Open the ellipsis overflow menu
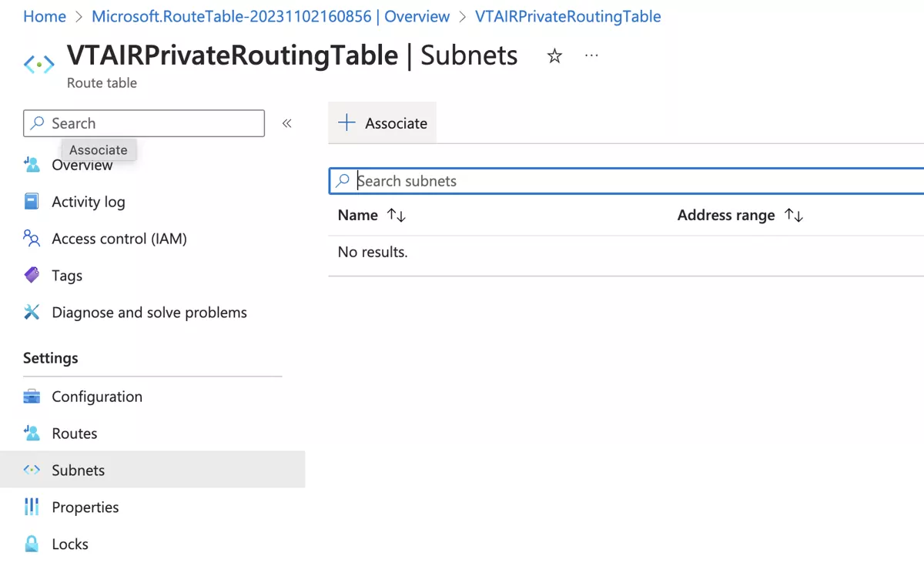 (591, 55)
